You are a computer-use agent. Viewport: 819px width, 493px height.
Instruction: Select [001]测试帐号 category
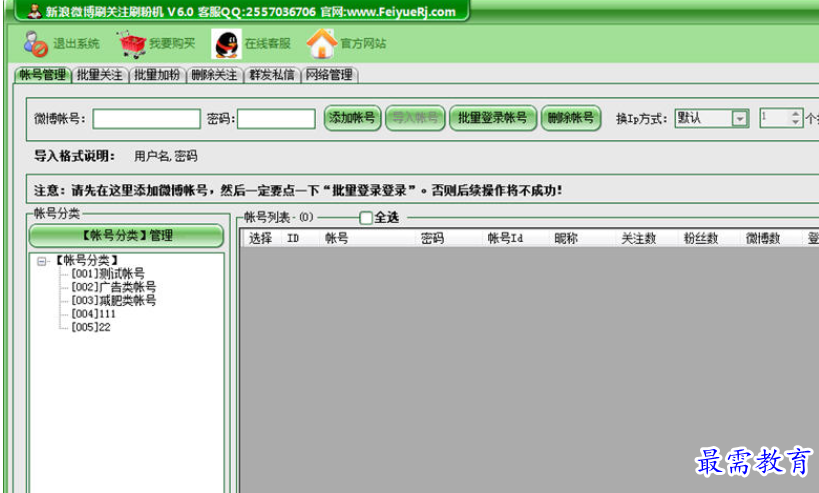[108, 273]
